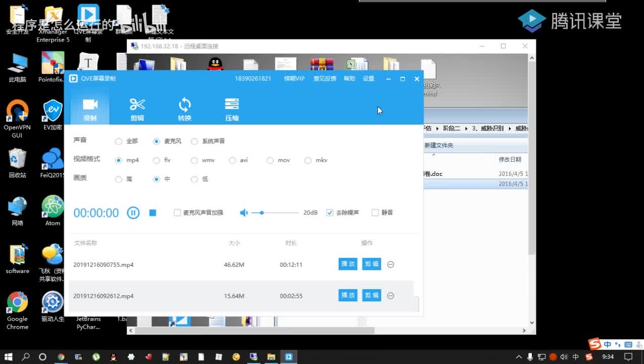Viewport: 644px width, 364px height.
Task: Edit 20191216092612.mp4 with 剪辑 button
Action: coord(372,295)
